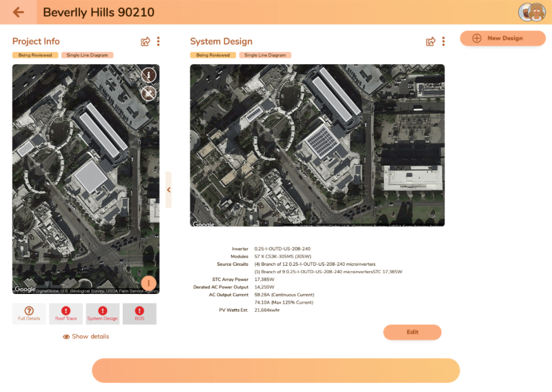Open the BOS tab
Image resolution: width=552 pixels, height=392 pixels.
click(139, 313)
